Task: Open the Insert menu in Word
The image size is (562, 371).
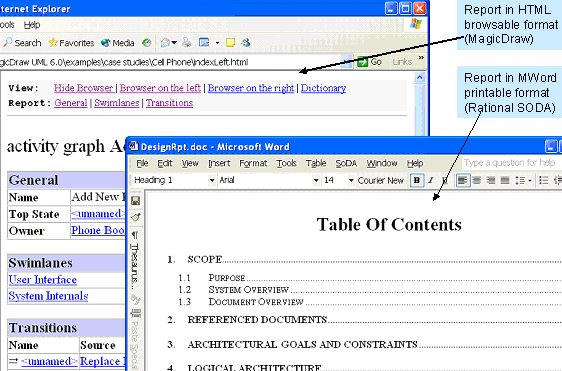Action: [x=219, y=163]
